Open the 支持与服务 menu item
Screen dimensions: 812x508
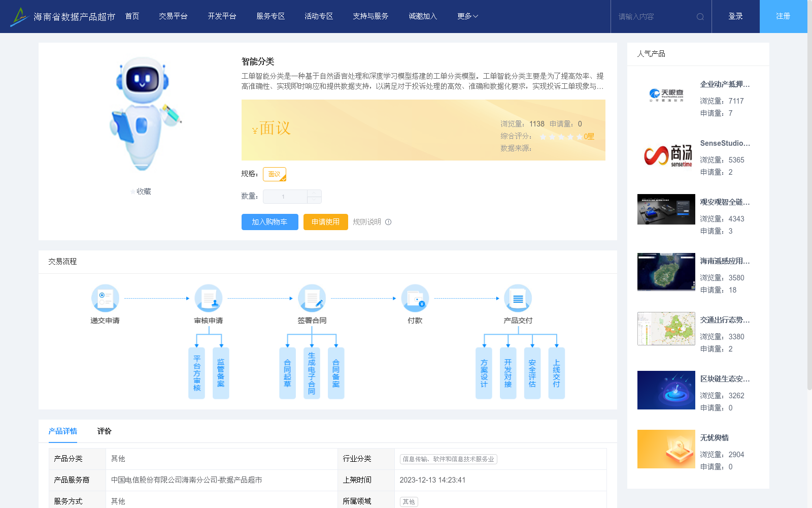coord(370,16)
